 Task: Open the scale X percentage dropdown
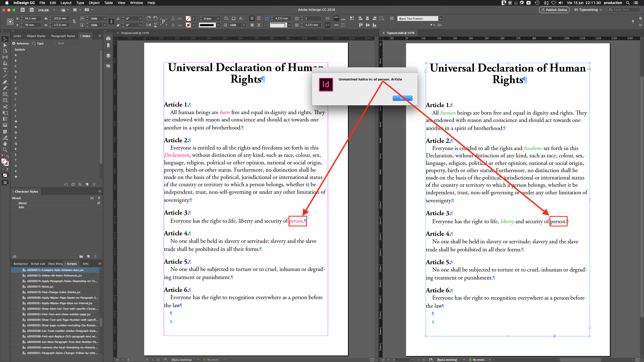coord(105,18)
